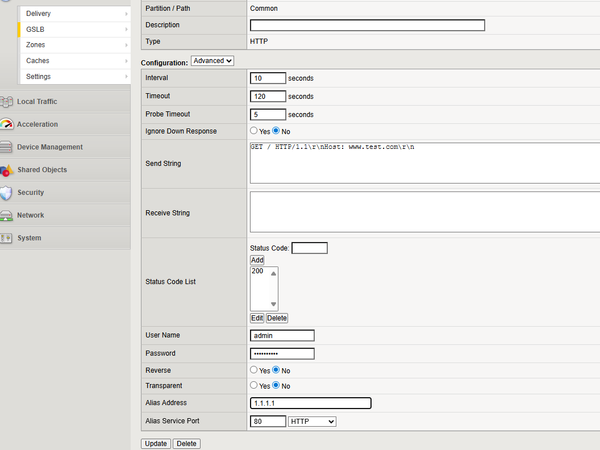Viewport: 600px width, 450px height.
Task: Select Yes for Ignore Down Response
Action: (253, 131)
